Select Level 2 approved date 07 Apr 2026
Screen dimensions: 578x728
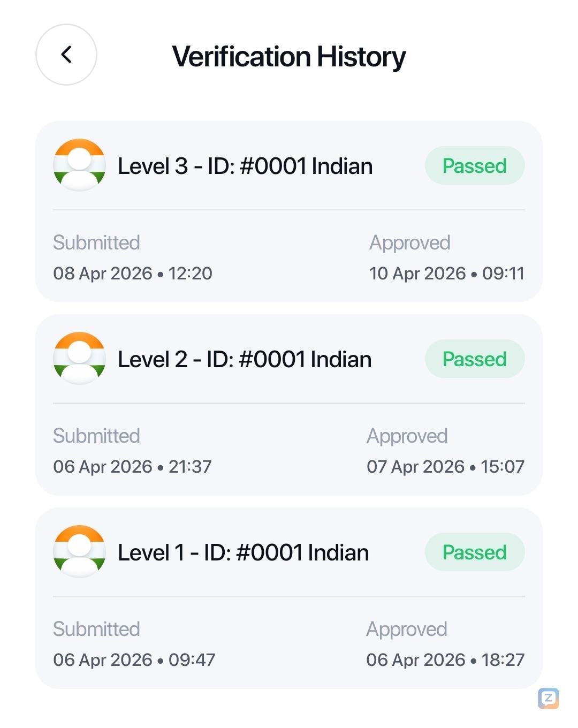click(x=415, y=467)
